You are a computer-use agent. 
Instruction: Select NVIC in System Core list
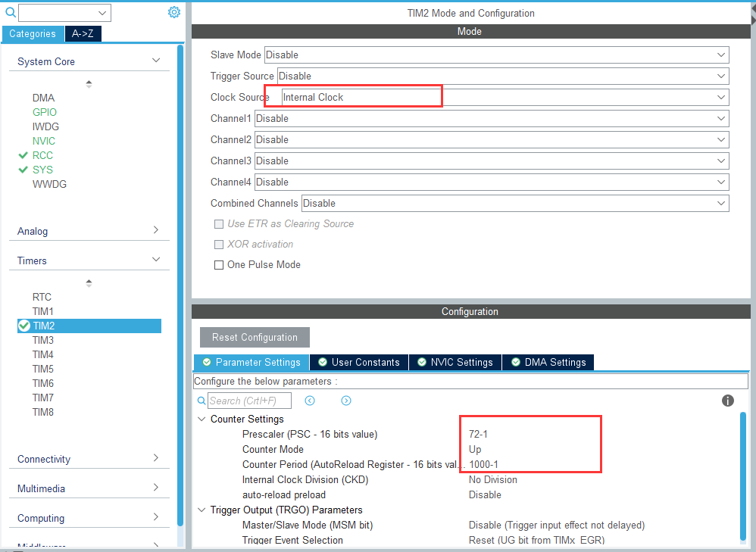[x=44, y=142]
